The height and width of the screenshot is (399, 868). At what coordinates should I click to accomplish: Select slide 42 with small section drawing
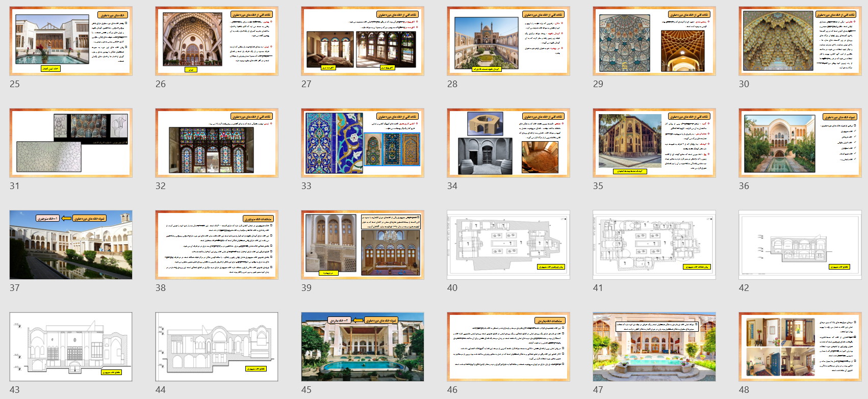(x=800, y=245)
